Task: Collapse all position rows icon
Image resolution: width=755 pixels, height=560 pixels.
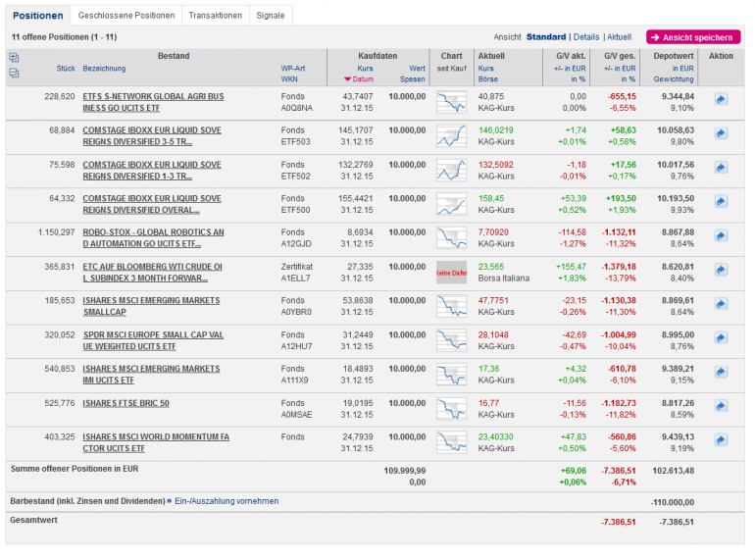Action: point(14,74)
